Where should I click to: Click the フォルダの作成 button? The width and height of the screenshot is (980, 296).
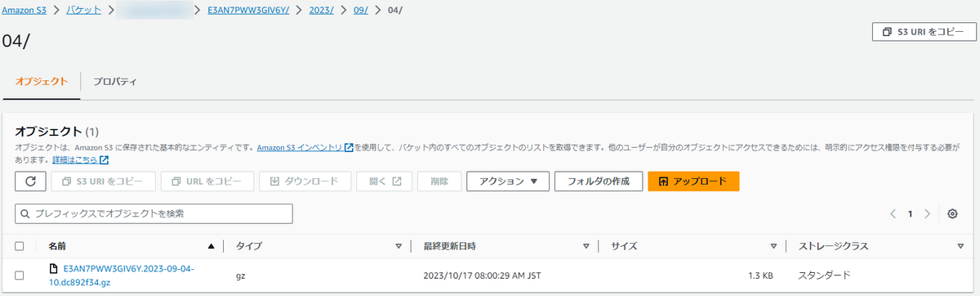(x=599, y=182)
